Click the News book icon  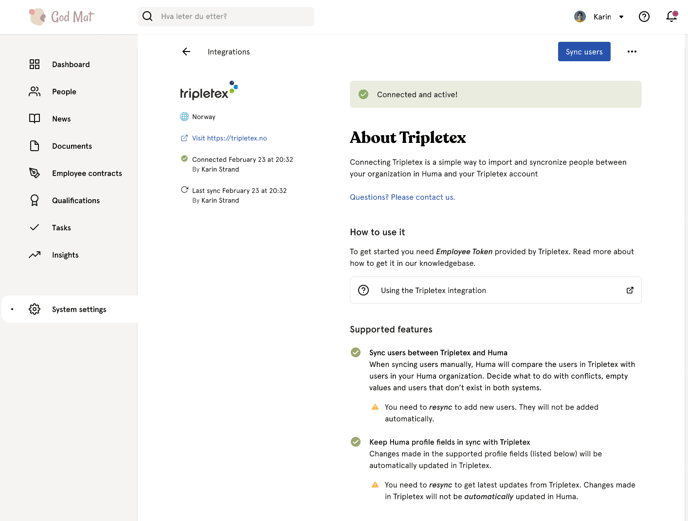click(34, 119)
